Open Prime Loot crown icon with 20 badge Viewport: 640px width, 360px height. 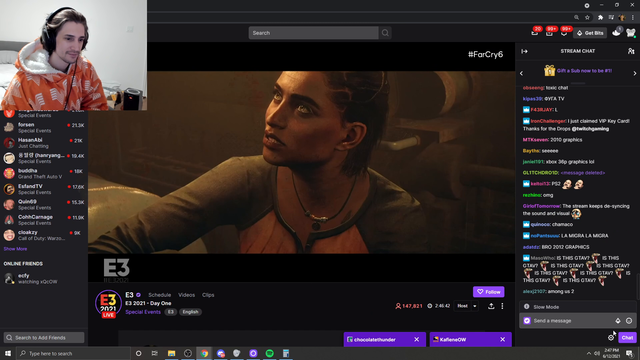[x=535, y=33]
